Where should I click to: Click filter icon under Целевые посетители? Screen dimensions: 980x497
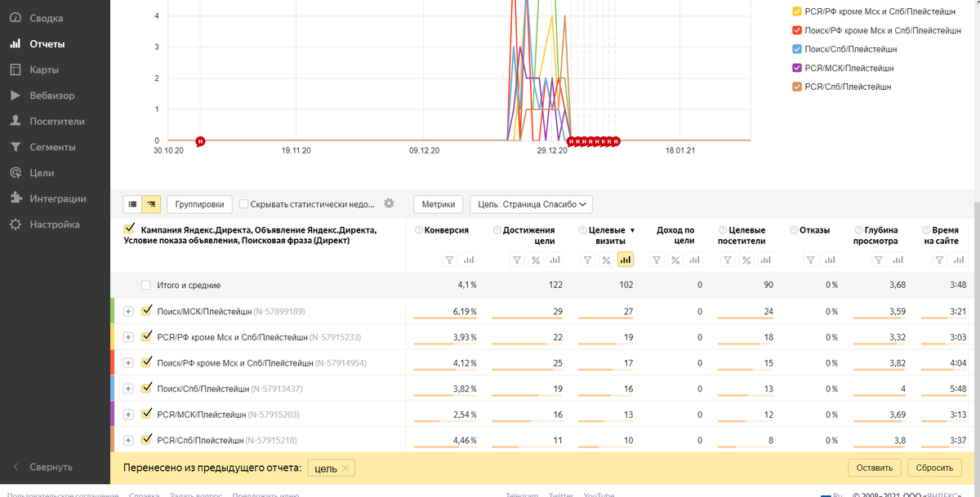728,260
